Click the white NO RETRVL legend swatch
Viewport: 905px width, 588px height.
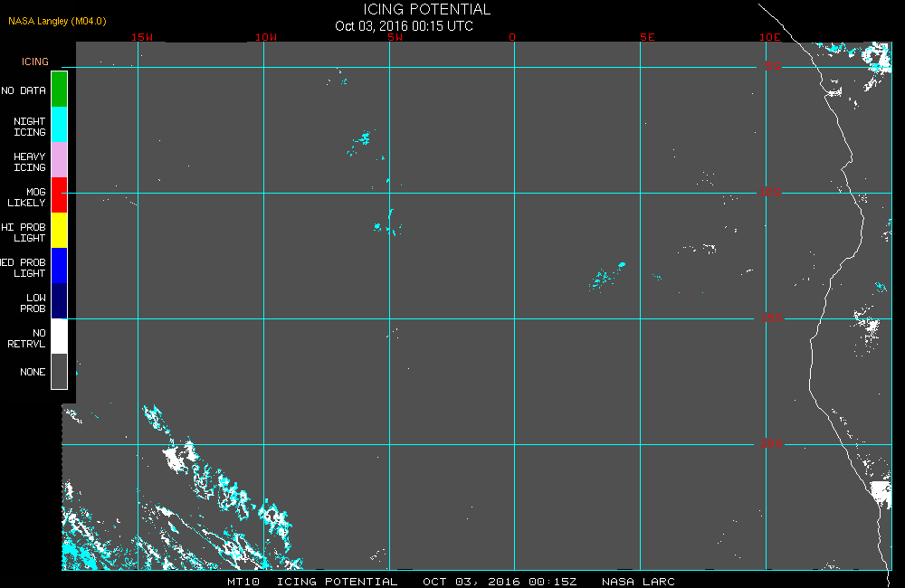[60, 336]
